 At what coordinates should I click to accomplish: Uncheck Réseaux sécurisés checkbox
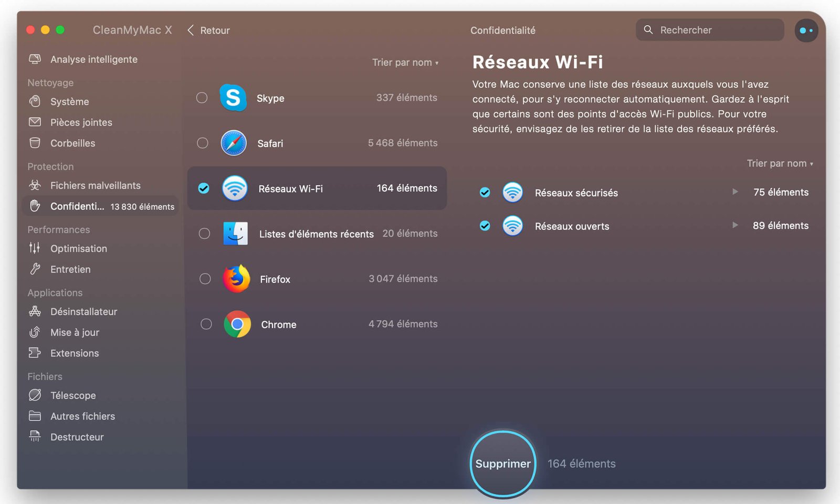(485, 192)
